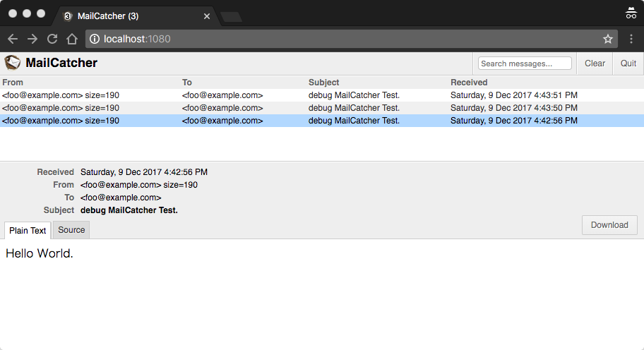
Task: Select message received at 4:42:56 PM in list
Action: (322, 121)
